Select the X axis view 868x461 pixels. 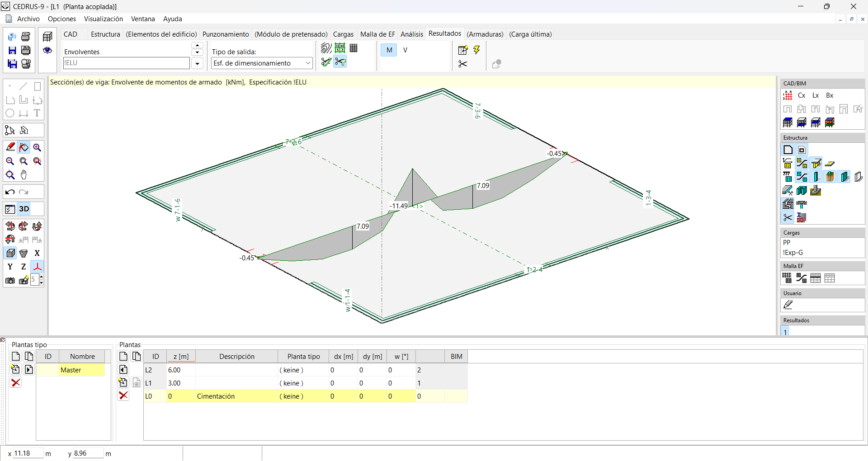[x=37, y=253]
